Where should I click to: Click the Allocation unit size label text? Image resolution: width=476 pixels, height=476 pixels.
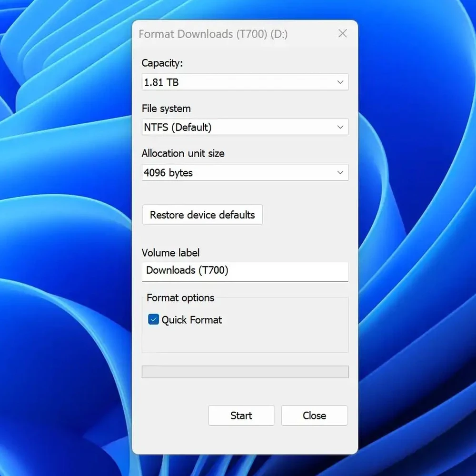183,153
